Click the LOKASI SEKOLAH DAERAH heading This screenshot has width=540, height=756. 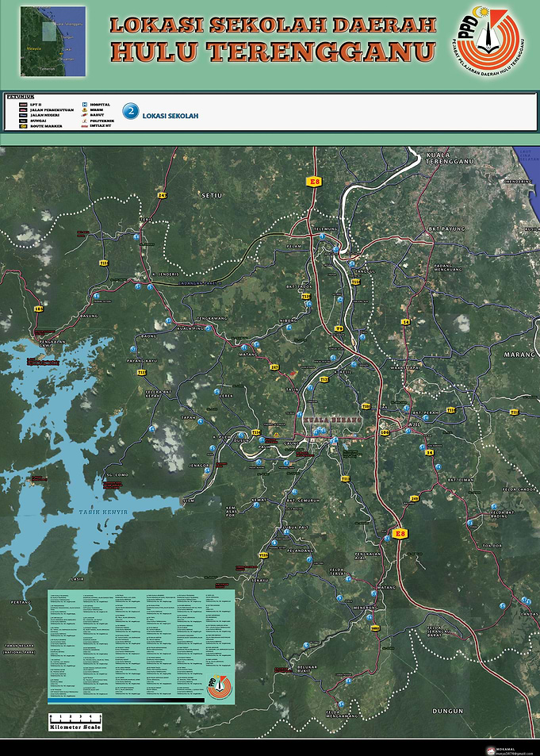274,25
